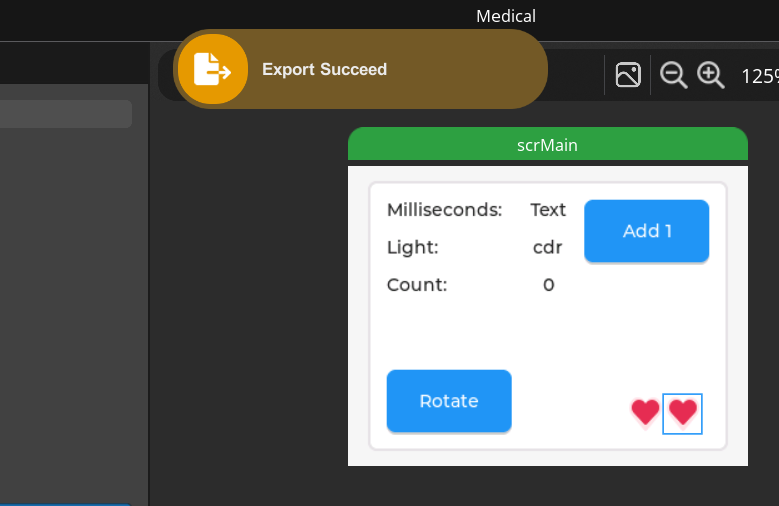
Task: Click the Export Succeed notification text
Action: tap(324, 69)
